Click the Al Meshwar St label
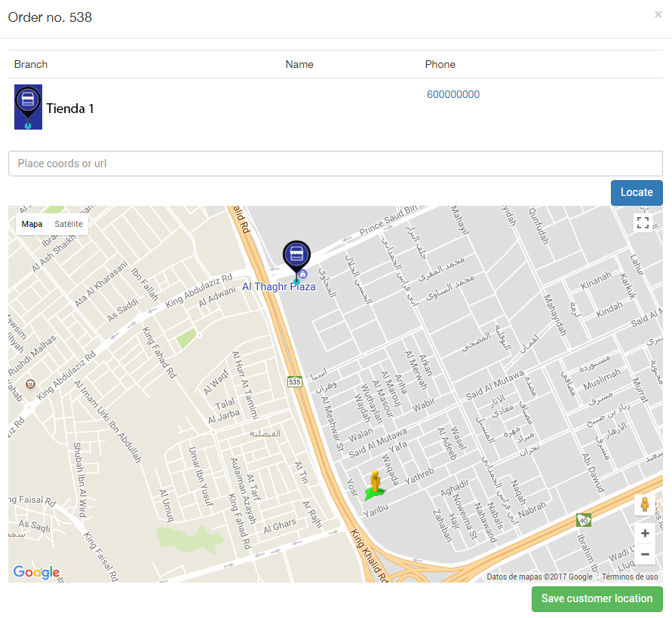 point(333,424)
